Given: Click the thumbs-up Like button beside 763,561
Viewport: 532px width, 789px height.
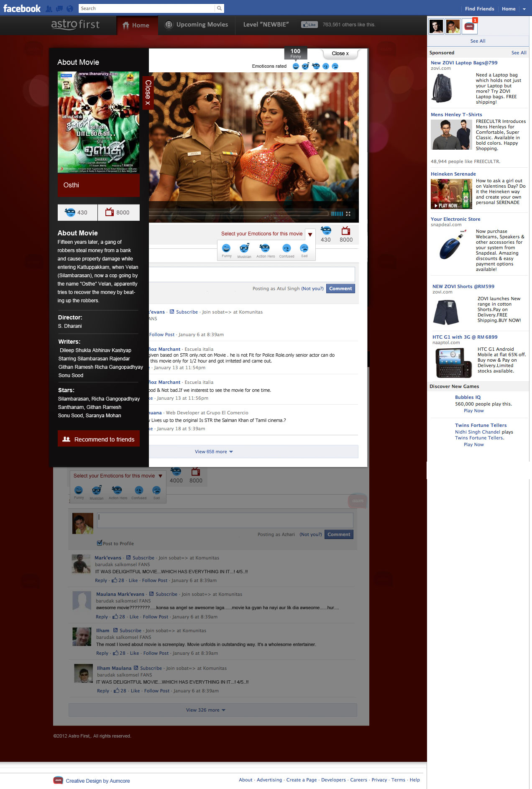Looking at the screenshot, I should (x=309, y=25).
